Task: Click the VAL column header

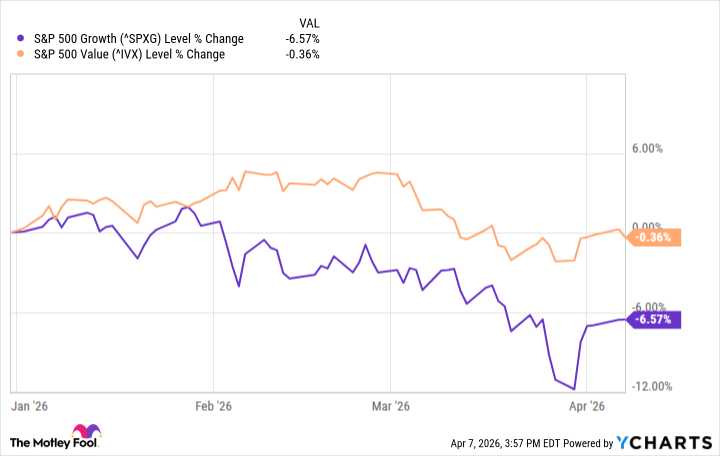Action: (311, 21)
